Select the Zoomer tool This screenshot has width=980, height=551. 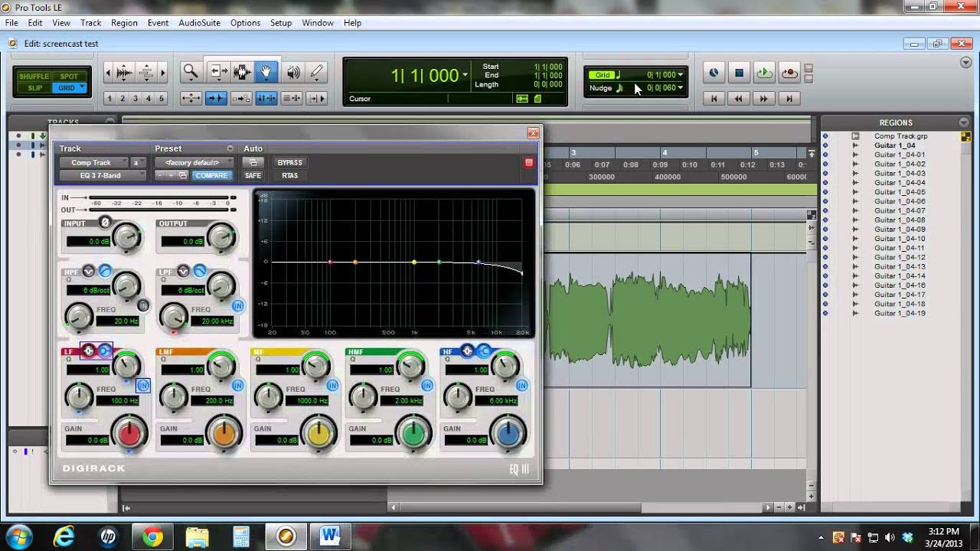[x=191, y=72]
